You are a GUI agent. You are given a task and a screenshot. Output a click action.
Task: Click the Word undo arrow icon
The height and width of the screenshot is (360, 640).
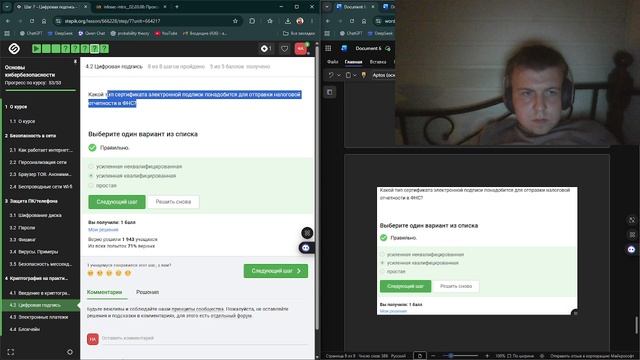coord(331,75)
